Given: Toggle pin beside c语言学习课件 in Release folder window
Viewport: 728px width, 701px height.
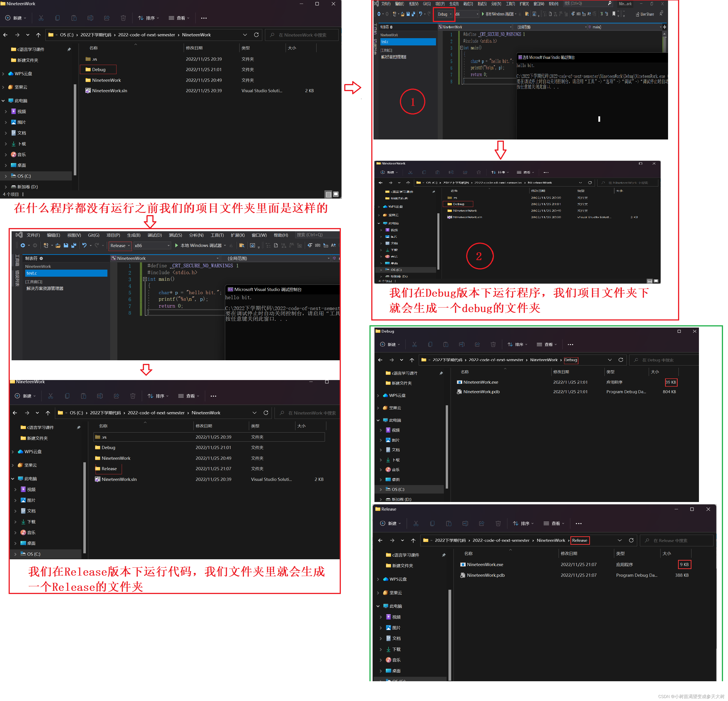Looking at the screenshot, I should point(443,555).
